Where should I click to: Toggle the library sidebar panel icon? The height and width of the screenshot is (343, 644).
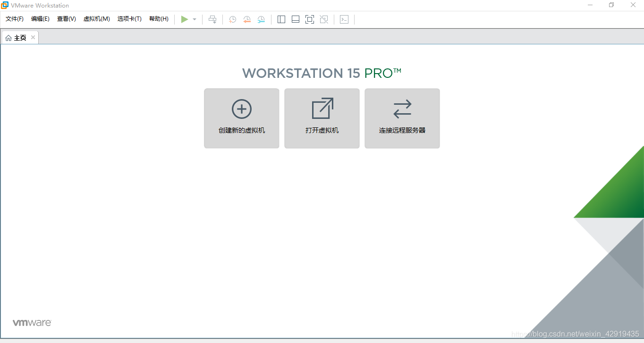281,19
